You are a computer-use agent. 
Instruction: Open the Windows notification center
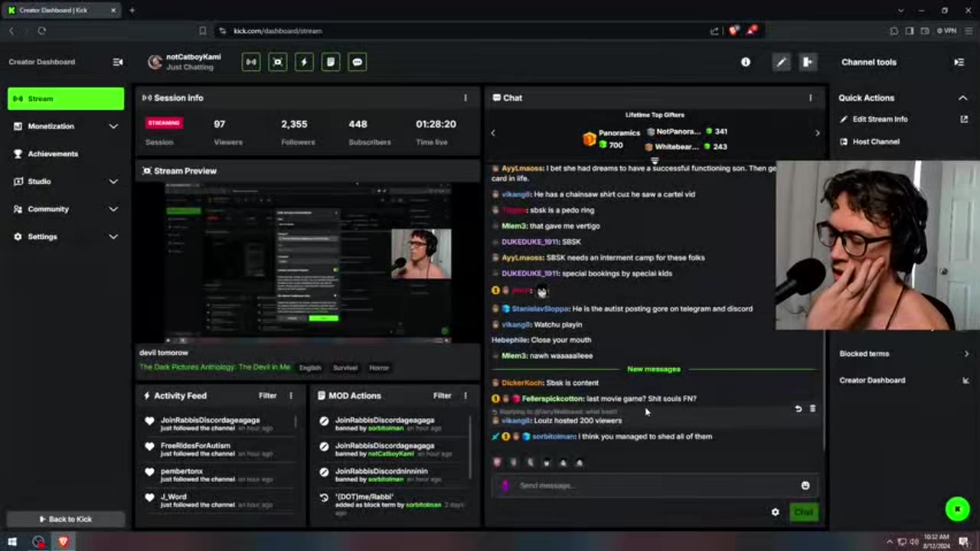coord(963,542)
